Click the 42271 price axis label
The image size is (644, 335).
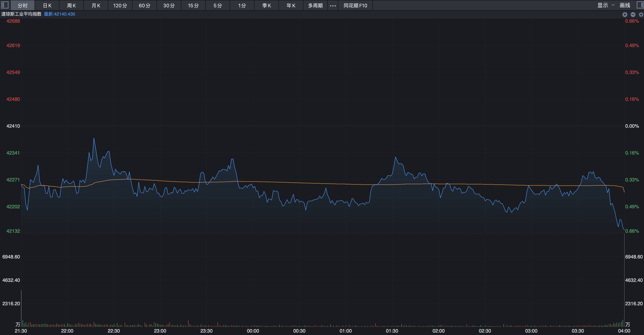(x=13, y=180)
